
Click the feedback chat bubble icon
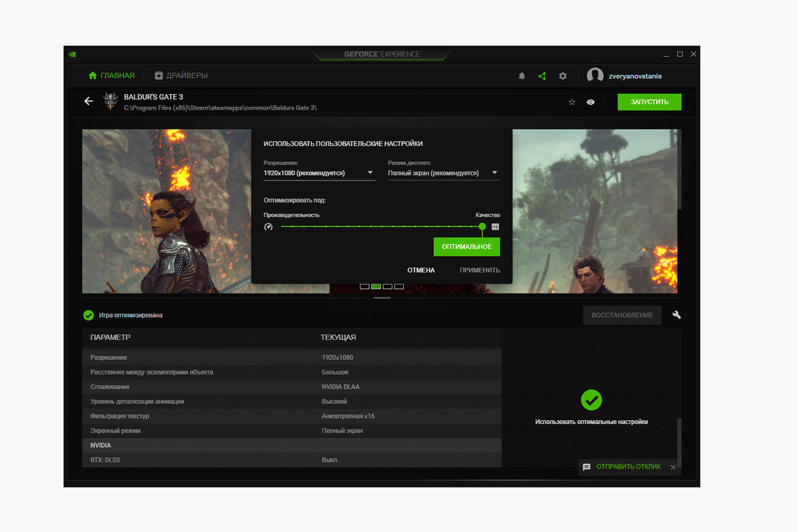(586, 467)
